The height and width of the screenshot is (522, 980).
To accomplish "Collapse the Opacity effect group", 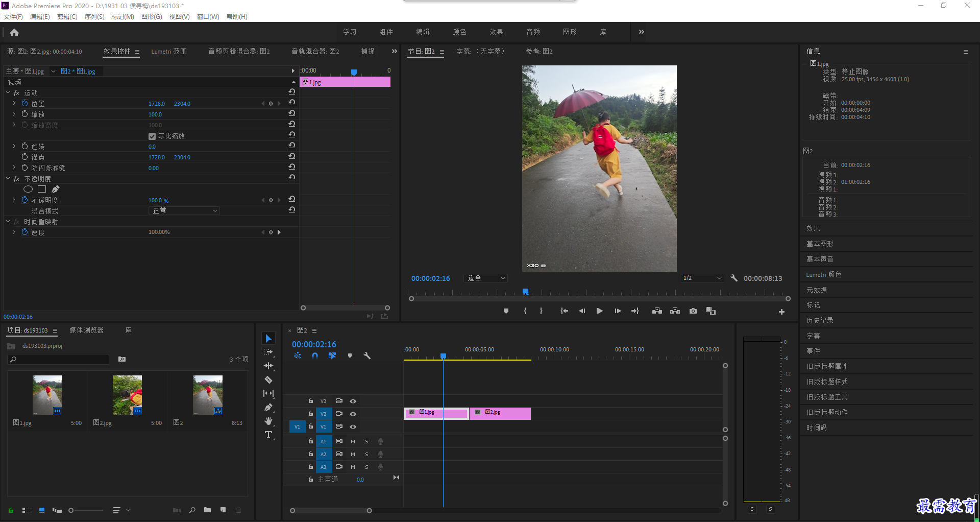I will tap(8, 178).
